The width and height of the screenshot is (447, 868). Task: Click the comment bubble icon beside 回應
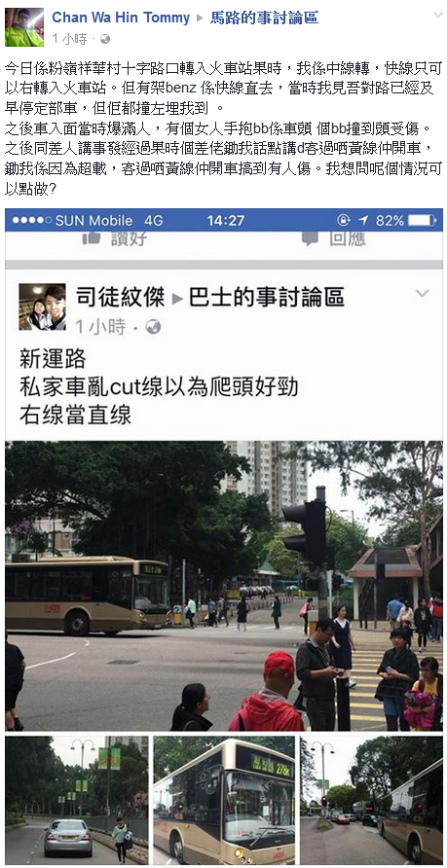pos(311,238)
